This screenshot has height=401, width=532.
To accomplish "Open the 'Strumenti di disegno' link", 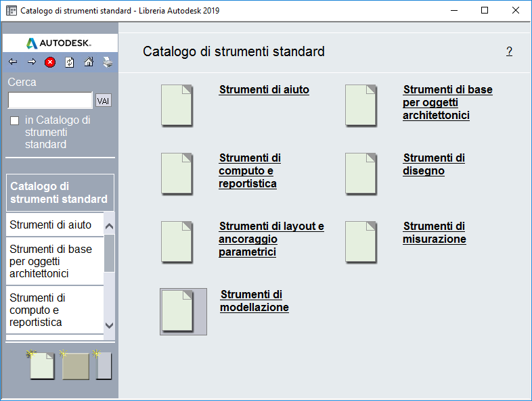I will (x=434, y=164).
